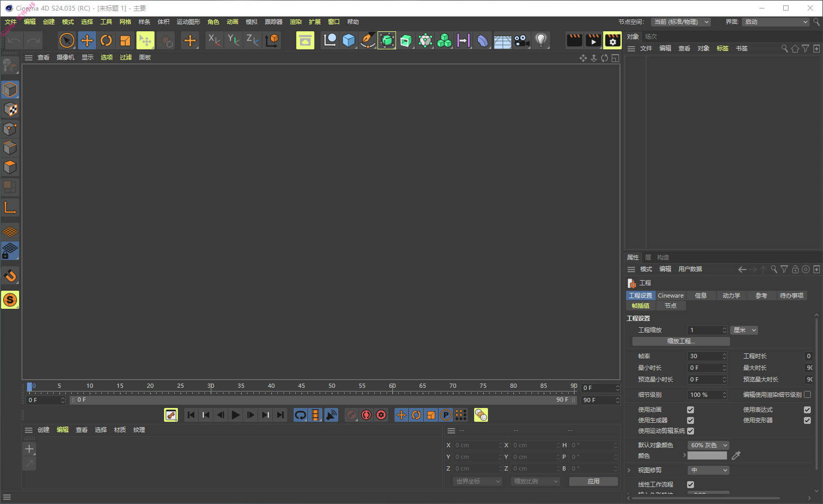The height and width of the screenshot is (504, 823).
Task: Toggle the loop playback button
Action: pos(301,415)
